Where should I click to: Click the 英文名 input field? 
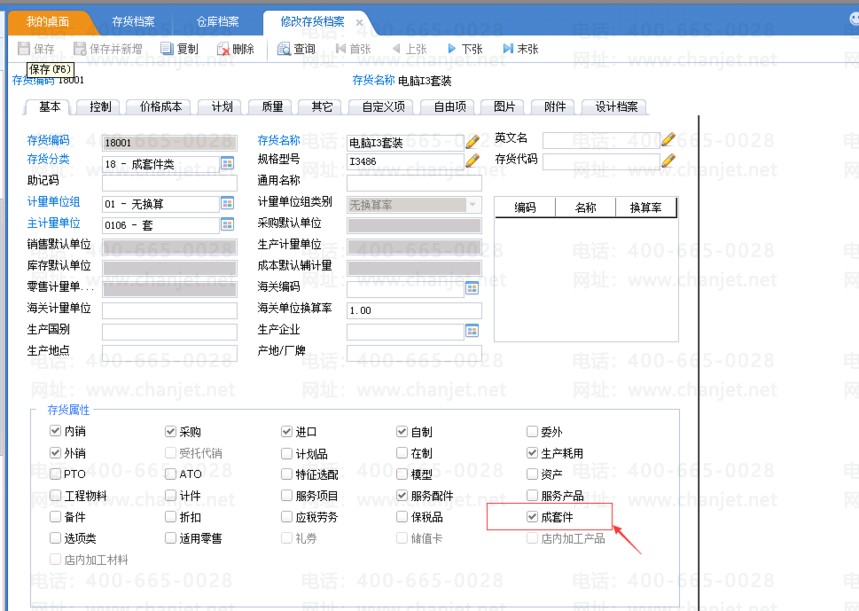tap(601, 141)
